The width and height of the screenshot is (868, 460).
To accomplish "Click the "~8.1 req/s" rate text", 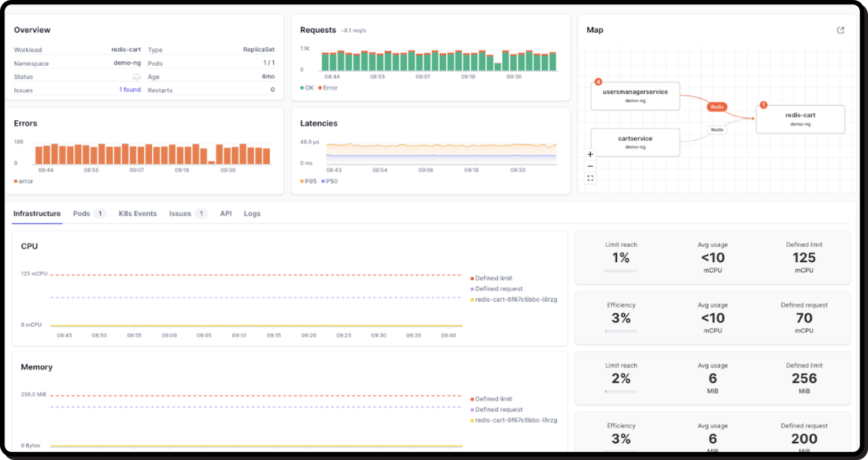I will pyautogui.click(x=353, y=30).
